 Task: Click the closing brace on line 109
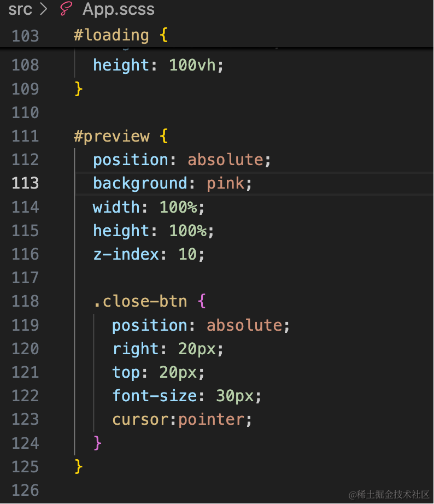pyautogui.click(x=79, y=89)
